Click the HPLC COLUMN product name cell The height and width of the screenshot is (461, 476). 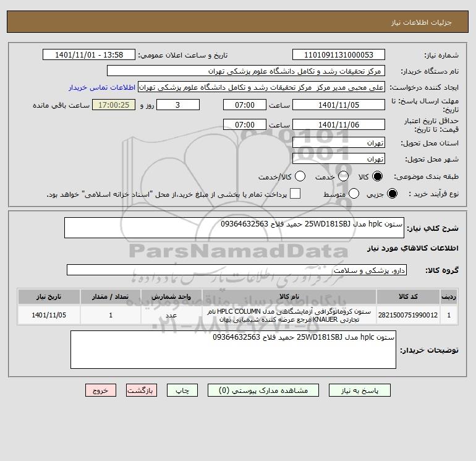click(x=289, y=315)
